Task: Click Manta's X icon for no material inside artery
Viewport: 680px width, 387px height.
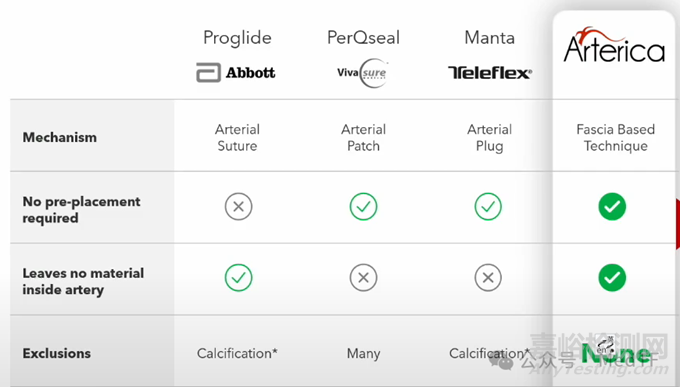Action: pos(488,278)
